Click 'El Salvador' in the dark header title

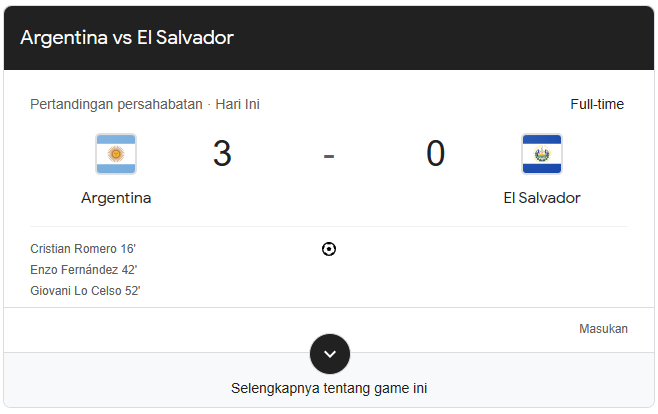[186, 38]
